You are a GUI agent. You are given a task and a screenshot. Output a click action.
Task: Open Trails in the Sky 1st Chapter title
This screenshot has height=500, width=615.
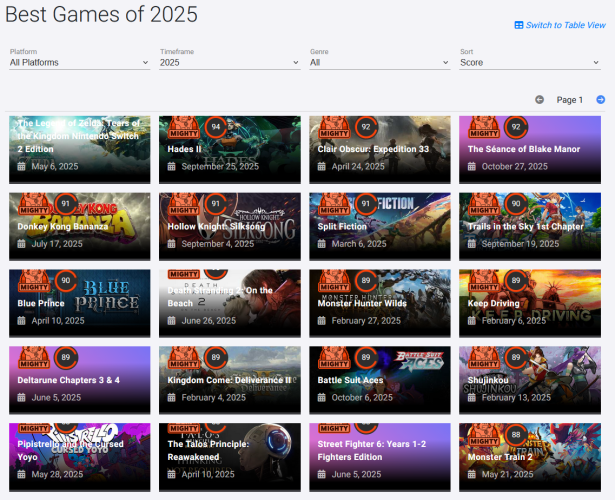coord(526,226)
